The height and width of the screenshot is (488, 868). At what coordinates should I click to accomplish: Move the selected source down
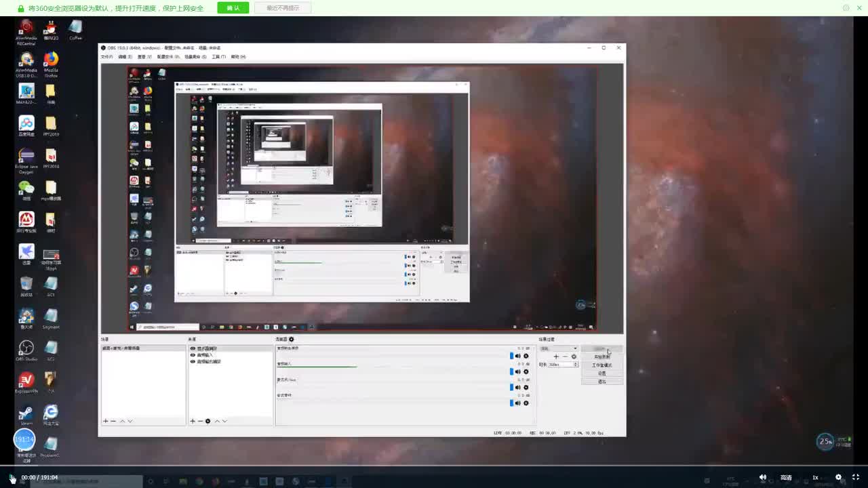(224, 421)
